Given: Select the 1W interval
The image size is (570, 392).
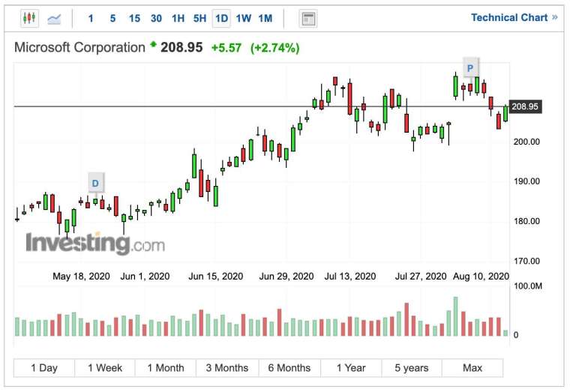Looking at the screenshot, I should tap(243, 19).
